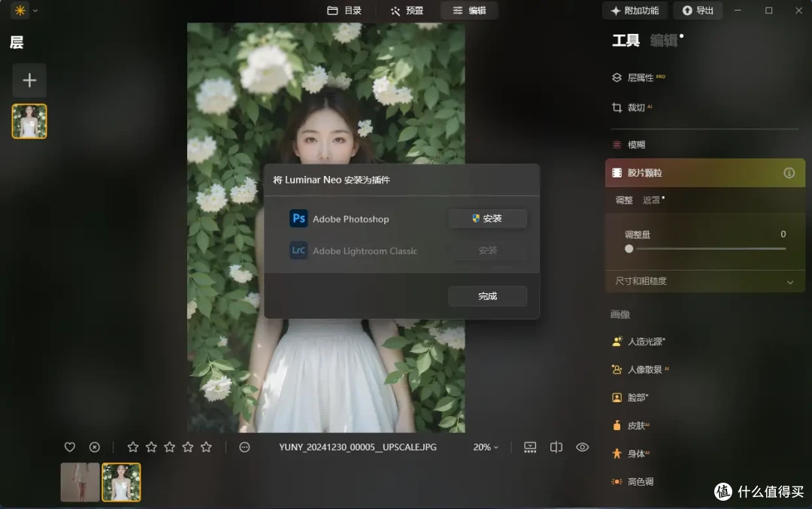The height and width of the screenshot is (509, 812).
Task: Rate the photo three stars
Action: 169,447
